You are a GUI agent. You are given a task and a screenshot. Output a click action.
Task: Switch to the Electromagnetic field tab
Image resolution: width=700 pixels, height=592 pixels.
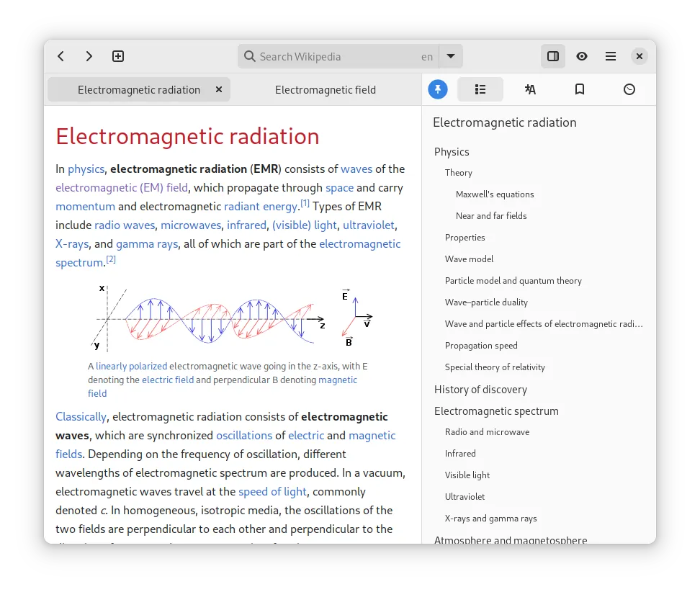[326, 90]
